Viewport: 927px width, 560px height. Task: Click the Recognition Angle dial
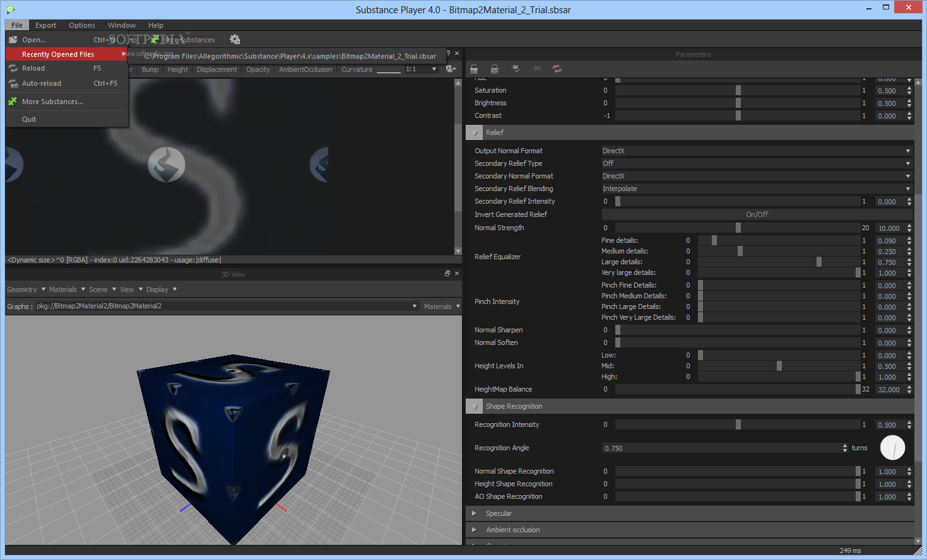892,448
